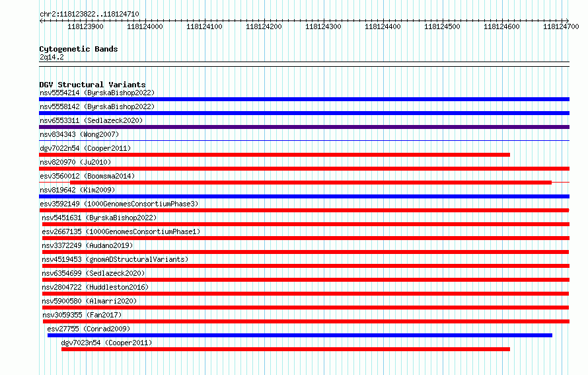This screenshot has width=588, height=375.
Task: Select the thin blue line of nsv834343
Action: [x=304, y=141]
